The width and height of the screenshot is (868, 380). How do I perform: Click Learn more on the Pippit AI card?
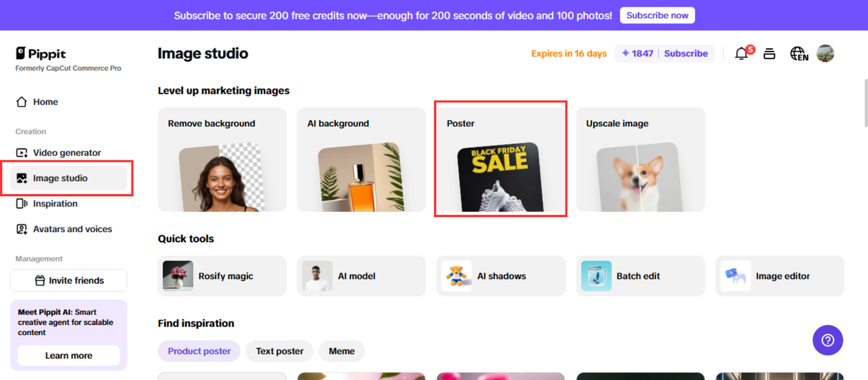68,356
